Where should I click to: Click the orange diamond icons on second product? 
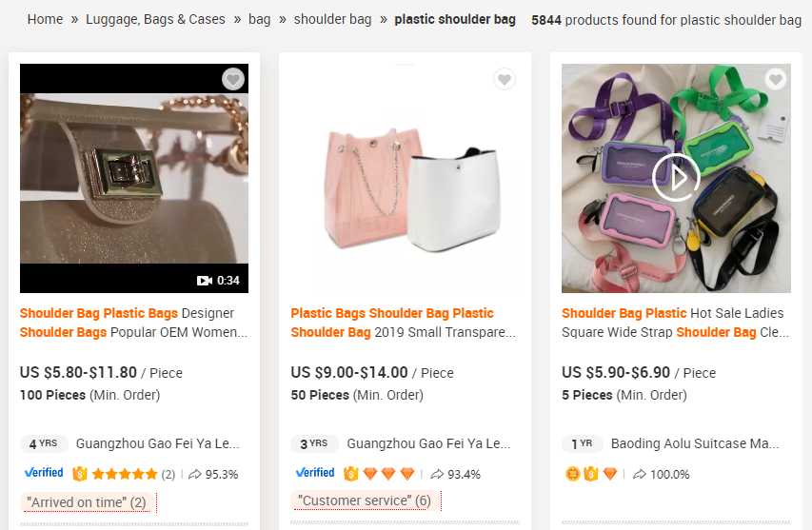[x=388, y=474]
